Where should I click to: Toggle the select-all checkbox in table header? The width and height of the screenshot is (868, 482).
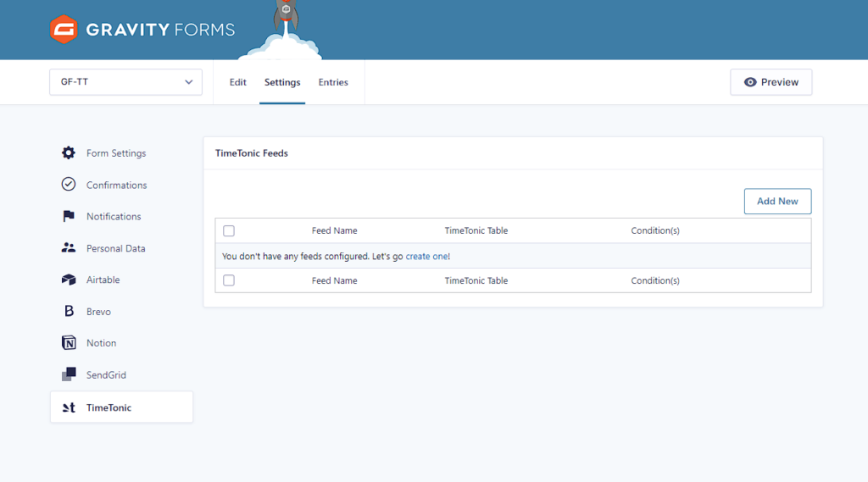229,230
